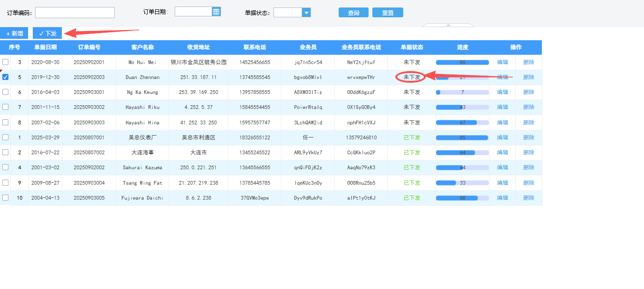Image resolution: width=644 pixels, height=289 pixels.
Task: Edit the Ng Ka Keung order
Action: [502, 92]
